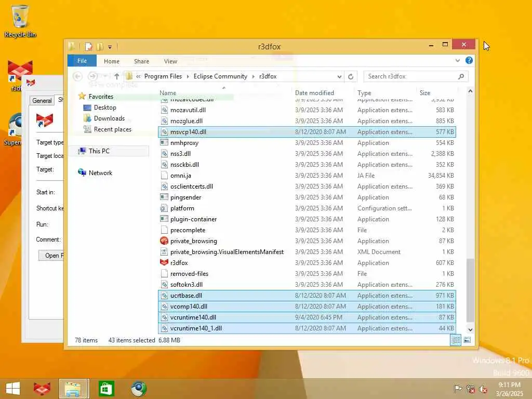
Task: Select the vcruntime140.dll file name
Action: (x=193, y=317)
